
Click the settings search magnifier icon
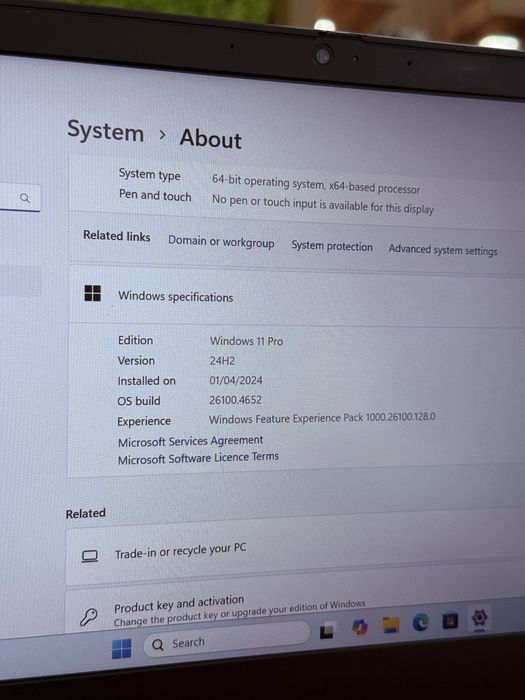tap(25, 198)
